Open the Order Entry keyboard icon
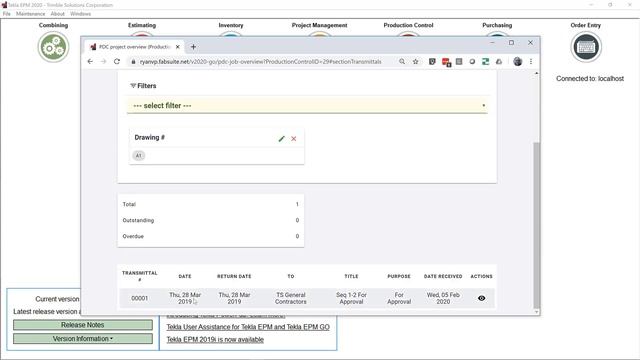 click(586, 47)
